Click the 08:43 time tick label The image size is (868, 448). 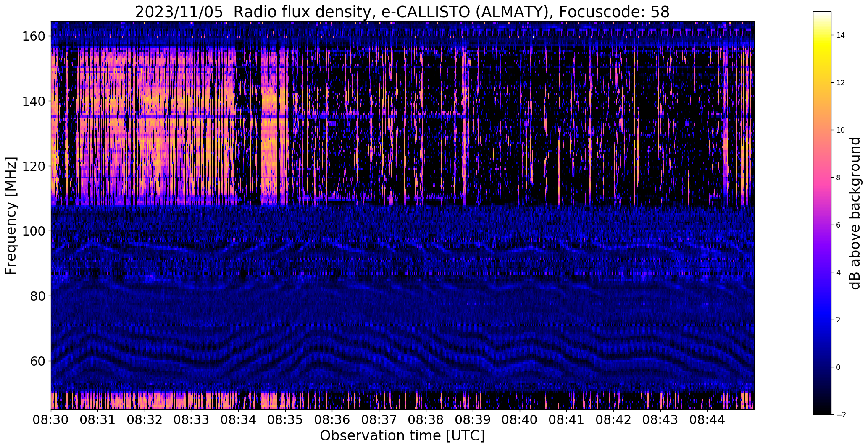660,419
